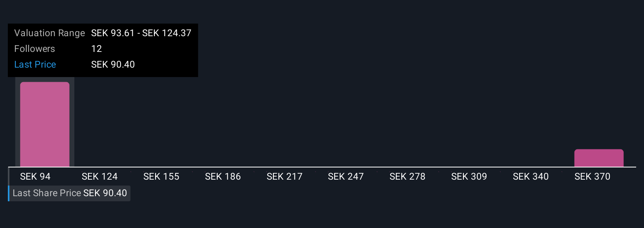Click the Last Price link in tooltip
Screen dimensions: 644x228
(x=35, y=64)
